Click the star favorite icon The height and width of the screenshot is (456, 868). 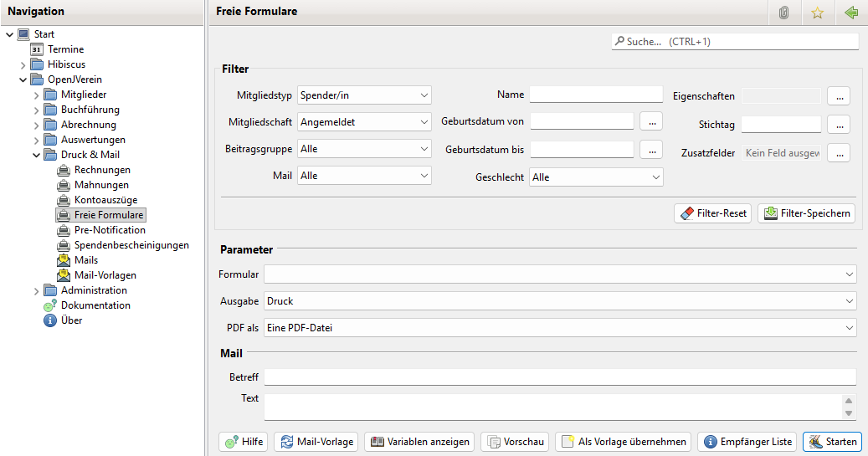point(818,13)
